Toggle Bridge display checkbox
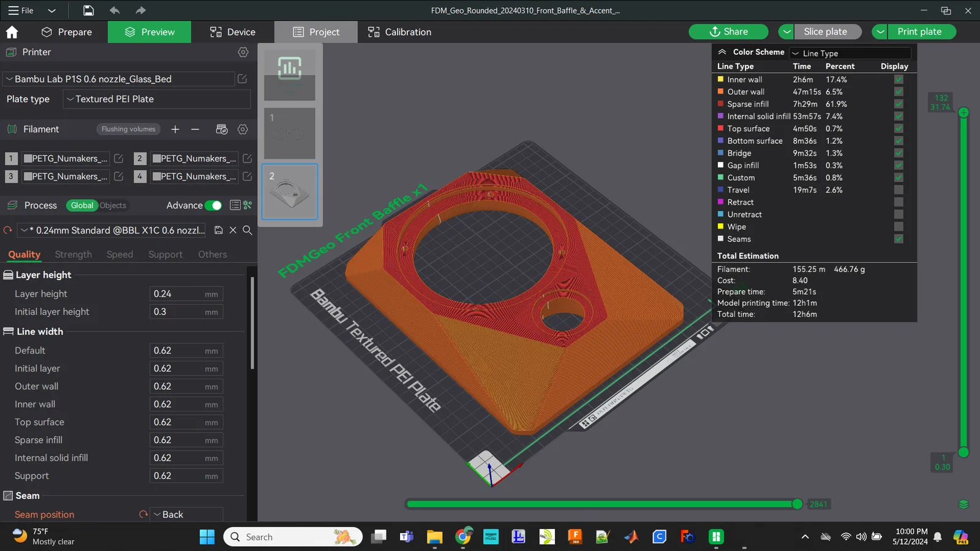The image size is (980, 551). (899, 153)
